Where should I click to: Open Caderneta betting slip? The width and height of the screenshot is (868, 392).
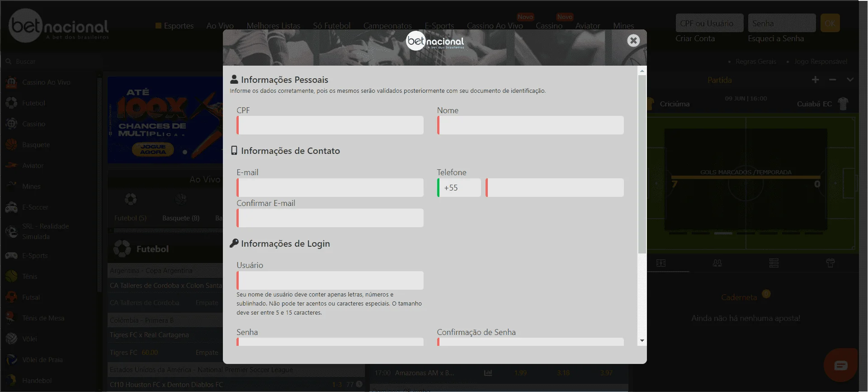(739, 297)
